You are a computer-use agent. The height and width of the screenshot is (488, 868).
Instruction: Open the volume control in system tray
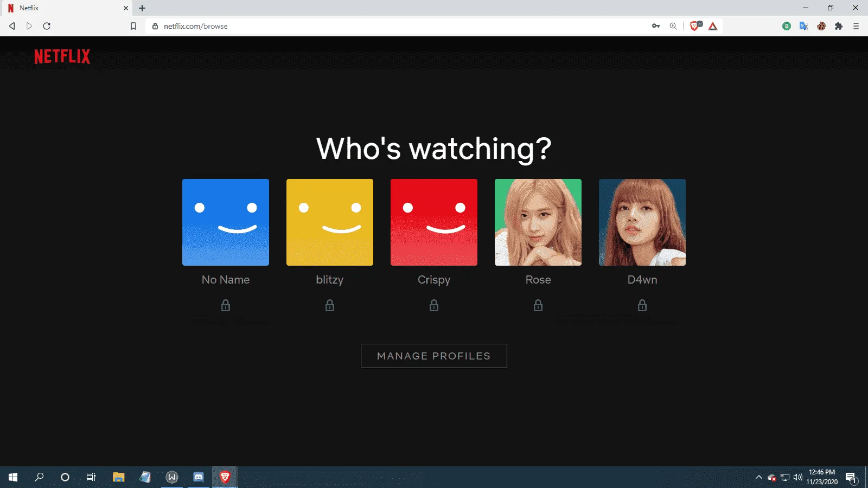pos(798,477)
